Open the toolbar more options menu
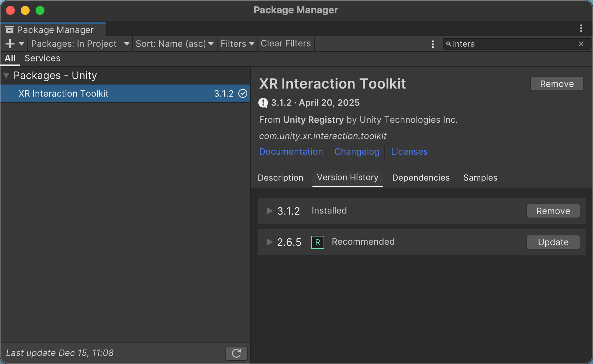 coord(433,44)
